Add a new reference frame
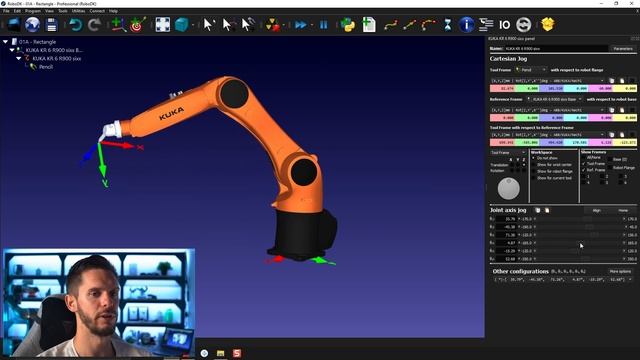640x360 pixels. click(118, 25)
